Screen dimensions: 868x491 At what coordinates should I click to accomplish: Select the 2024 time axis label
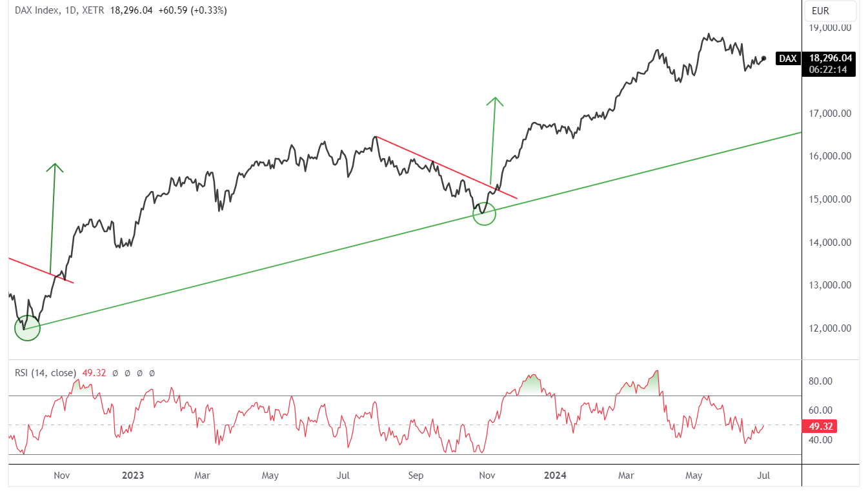coord(555,476)
